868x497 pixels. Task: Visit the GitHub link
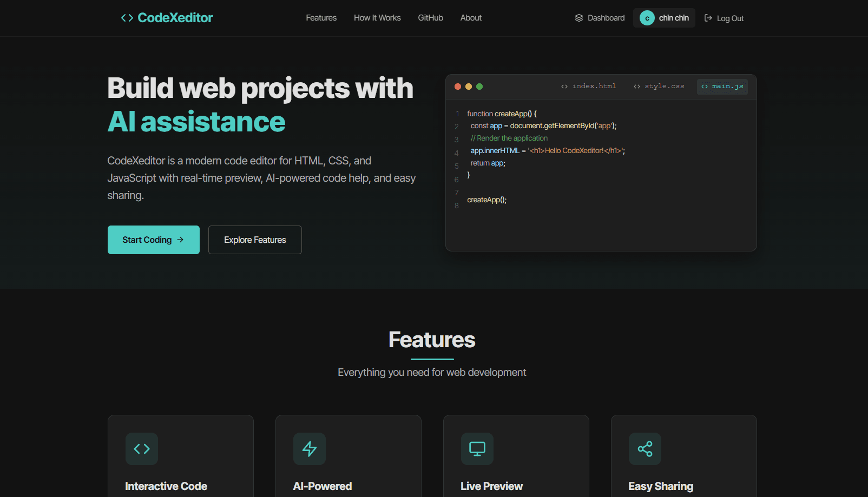pos(430,17)
